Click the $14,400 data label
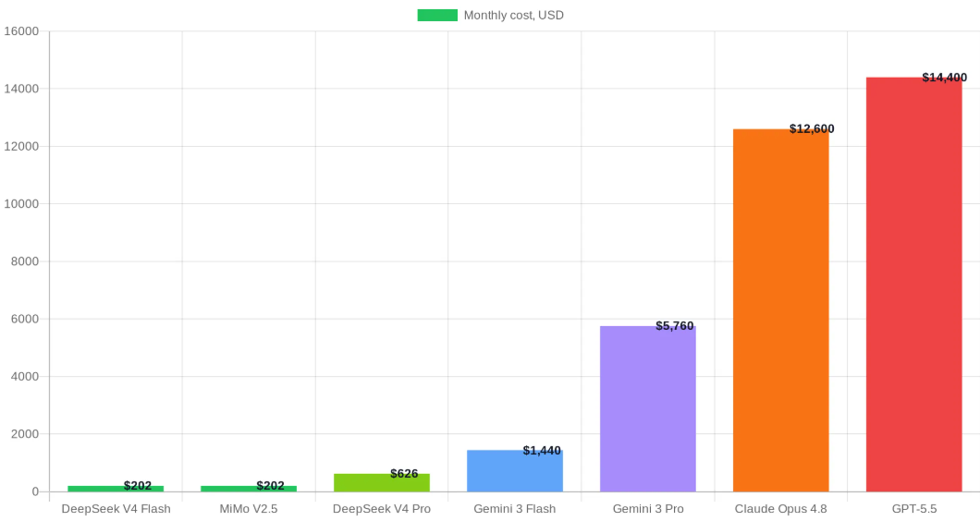This screenshot has width=980, height=521. point(944,78)
